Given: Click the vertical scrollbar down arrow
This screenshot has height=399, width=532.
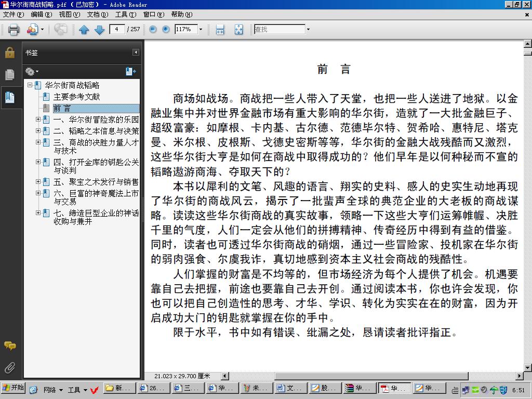Looking at the screenshot, I should 528,368.
